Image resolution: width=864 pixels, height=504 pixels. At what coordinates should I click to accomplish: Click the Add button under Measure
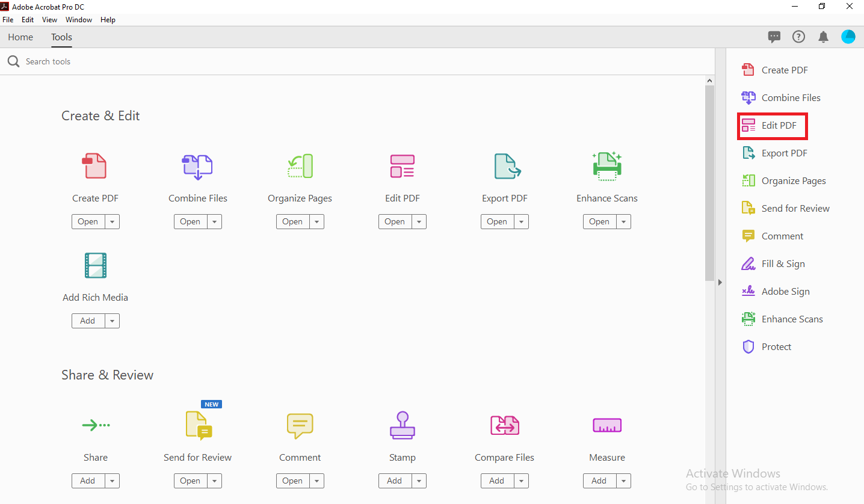click(599, 481)
